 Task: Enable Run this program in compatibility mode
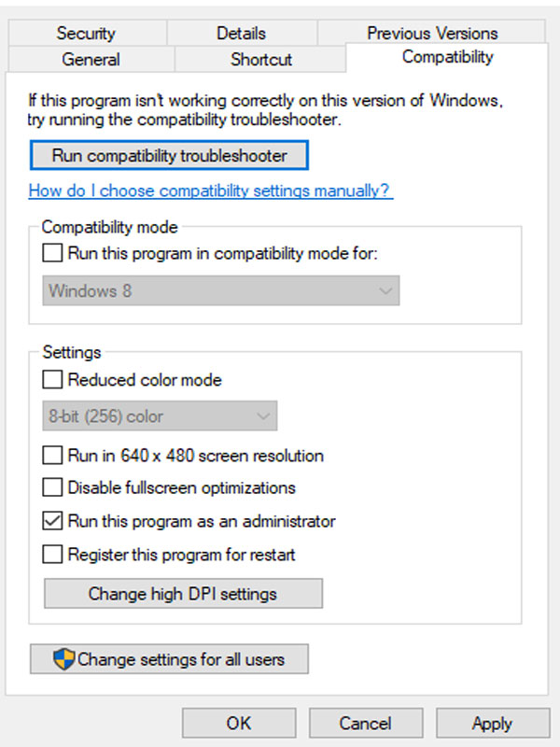(52, 253)
